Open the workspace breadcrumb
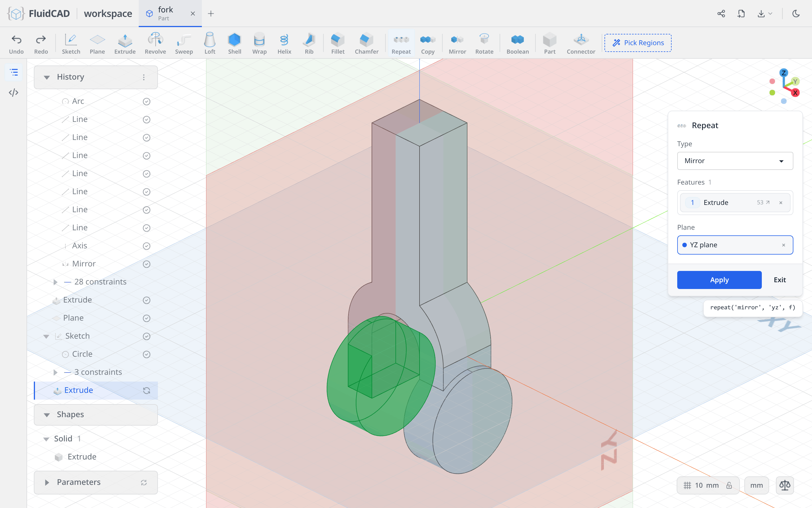Image resolution: width=812 pixels, height=508 pixels. [108, 14]
